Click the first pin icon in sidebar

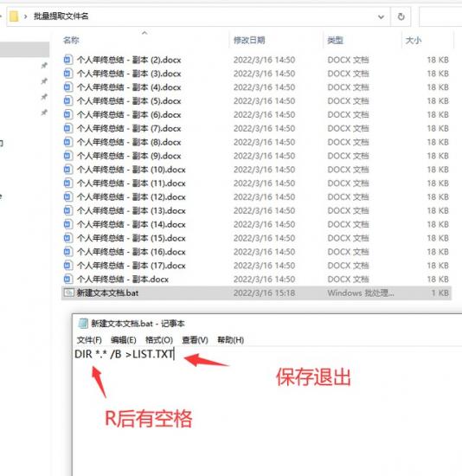click(44, 65)
